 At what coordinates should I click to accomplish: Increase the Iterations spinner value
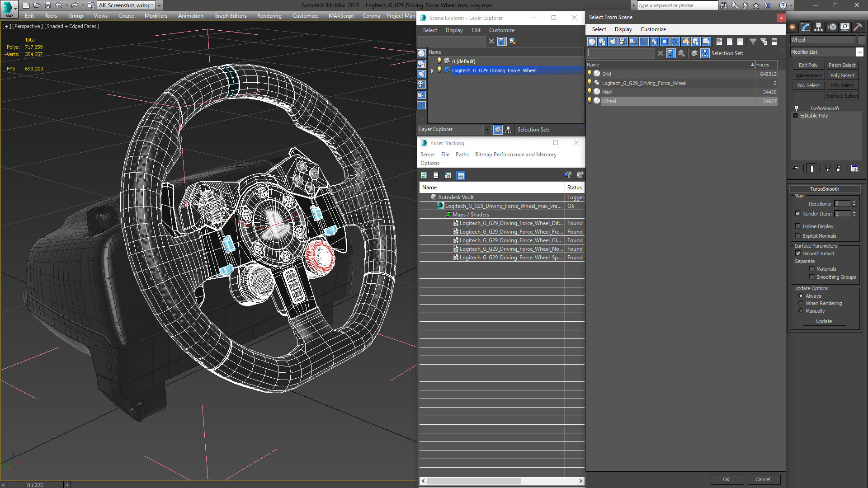click(854, 202)
